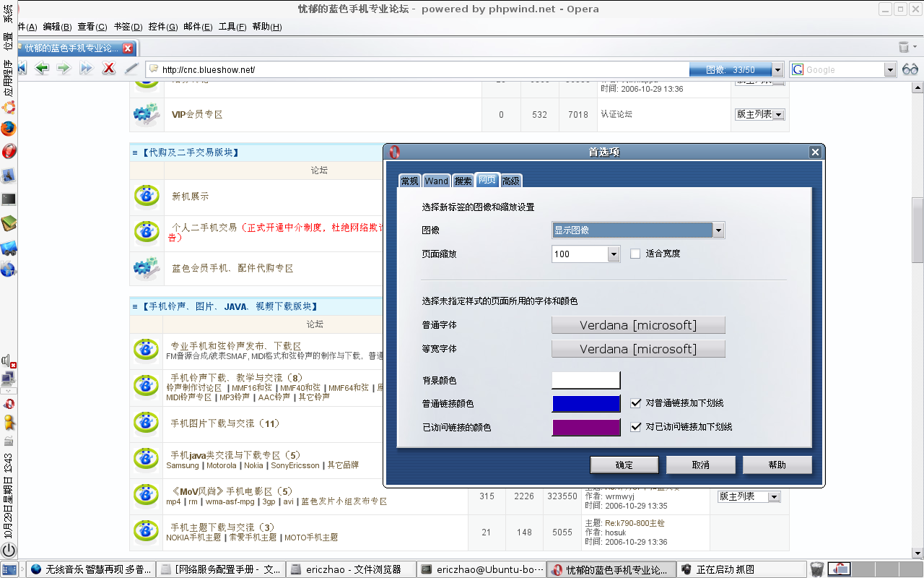The width and height of the screenshot is (924, 578).
Task: Click the Opera tray icon in side panel
Action: [9, 404]
